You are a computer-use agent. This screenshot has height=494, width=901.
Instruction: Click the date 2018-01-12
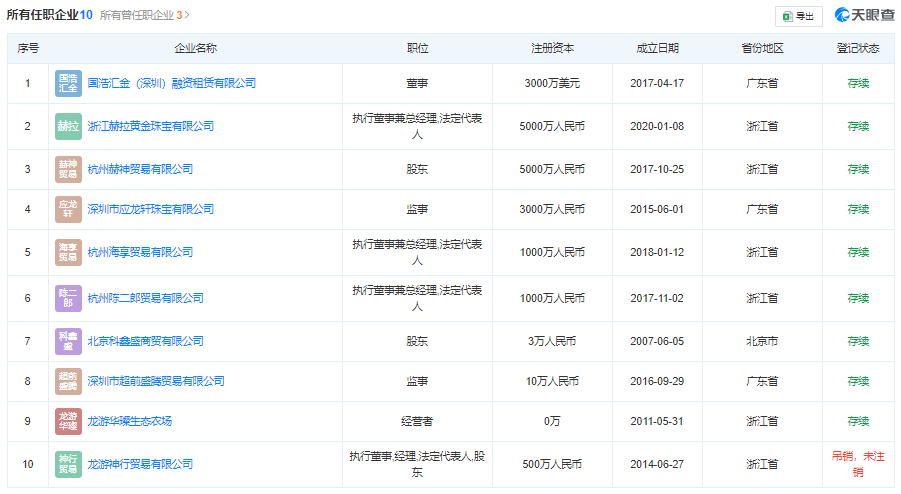tap(657, 253)
